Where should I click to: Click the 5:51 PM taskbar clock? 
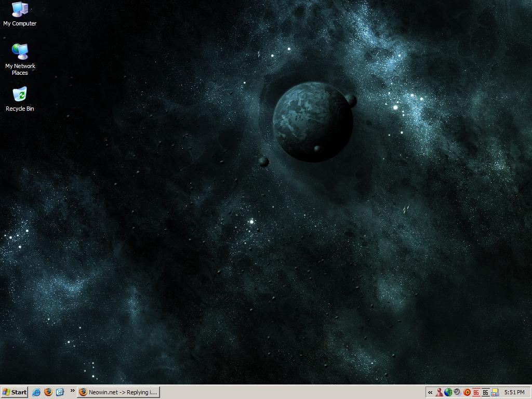[x=514, y=393]
